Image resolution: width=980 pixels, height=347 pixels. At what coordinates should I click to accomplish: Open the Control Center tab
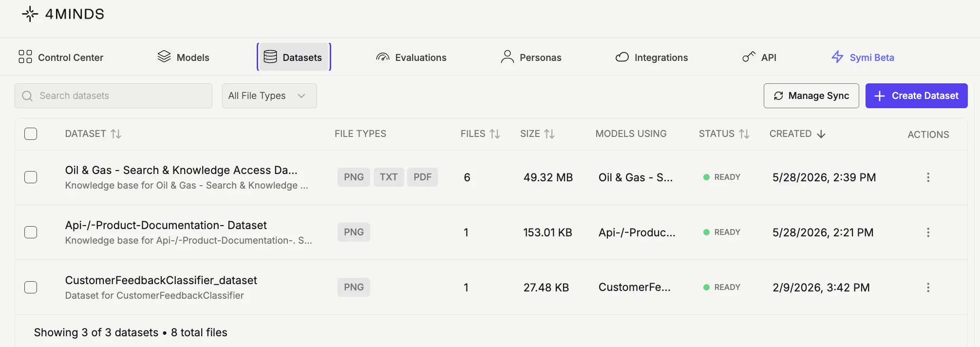tap(61, 57)
